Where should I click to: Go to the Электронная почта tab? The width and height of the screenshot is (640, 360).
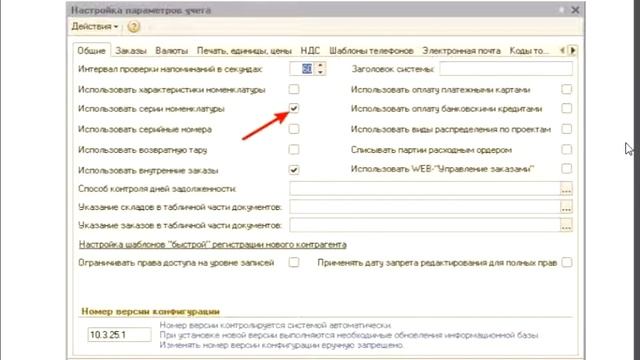click(x=461, y=51)
